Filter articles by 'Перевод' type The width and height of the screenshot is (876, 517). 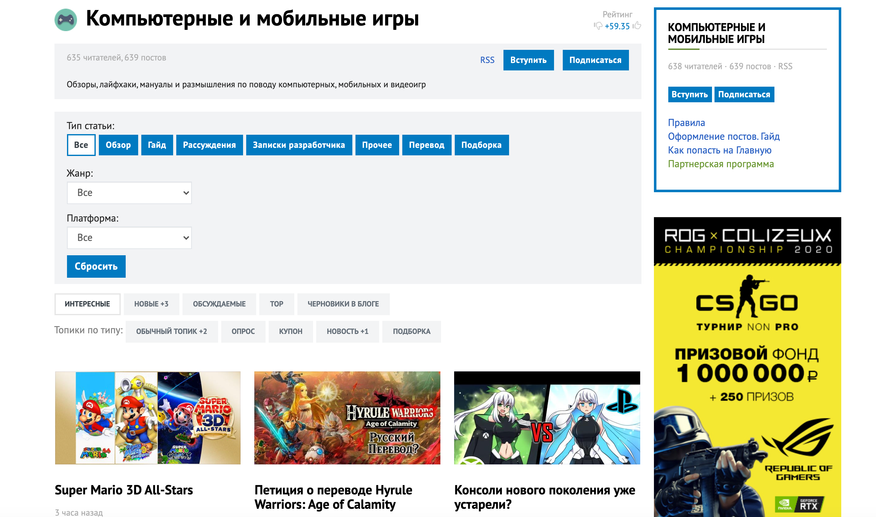[x=427, y=145]
